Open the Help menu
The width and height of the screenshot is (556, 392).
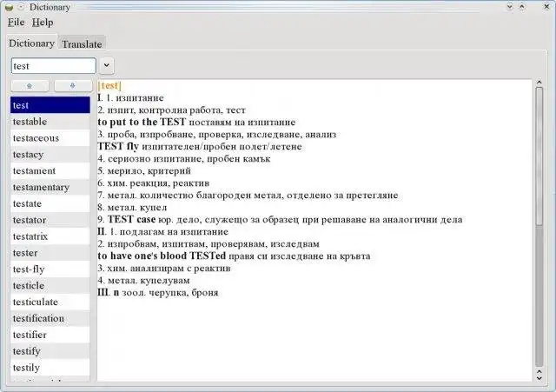pyautogui.click(x=43, y=23)
